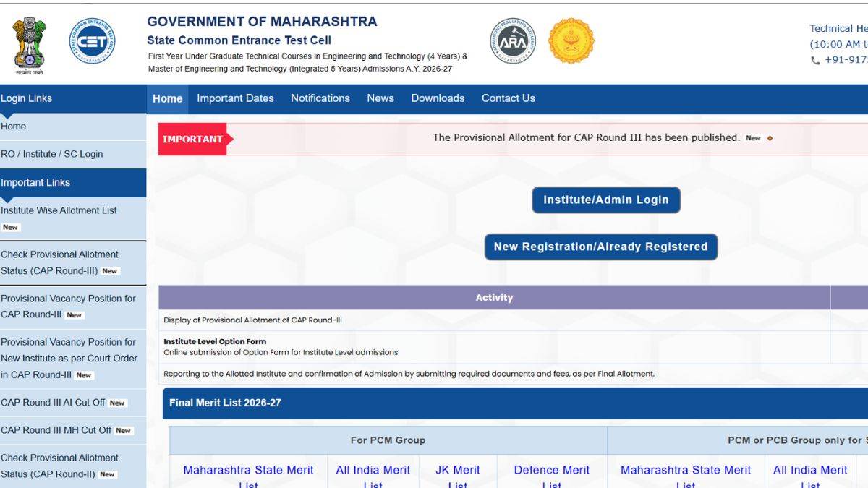Open the News menu item
Viewport: 868px width, 488px height.
(x=380, y=98)
